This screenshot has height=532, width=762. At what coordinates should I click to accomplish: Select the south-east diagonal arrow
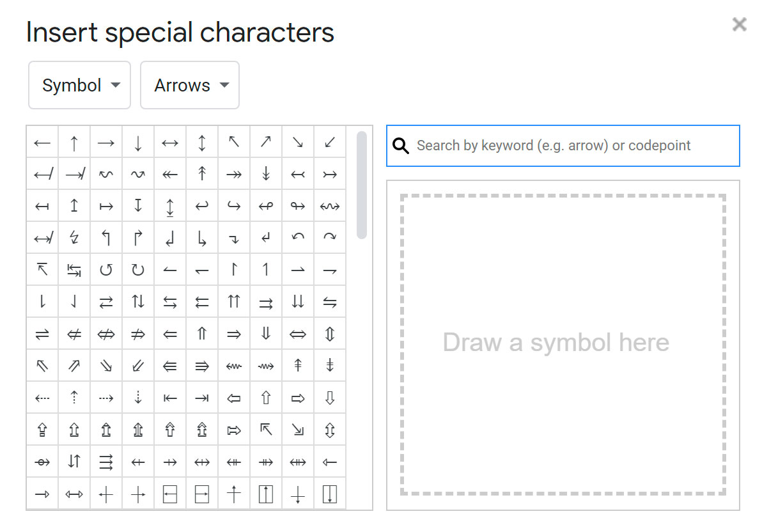click(298, 142)
